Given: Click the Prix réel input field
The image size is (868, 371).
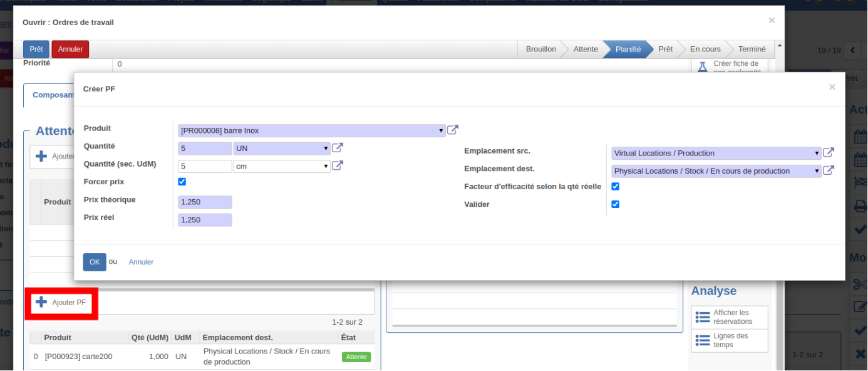Looking at the screenshot, I should pyautogui.click(x=205, y=220).
